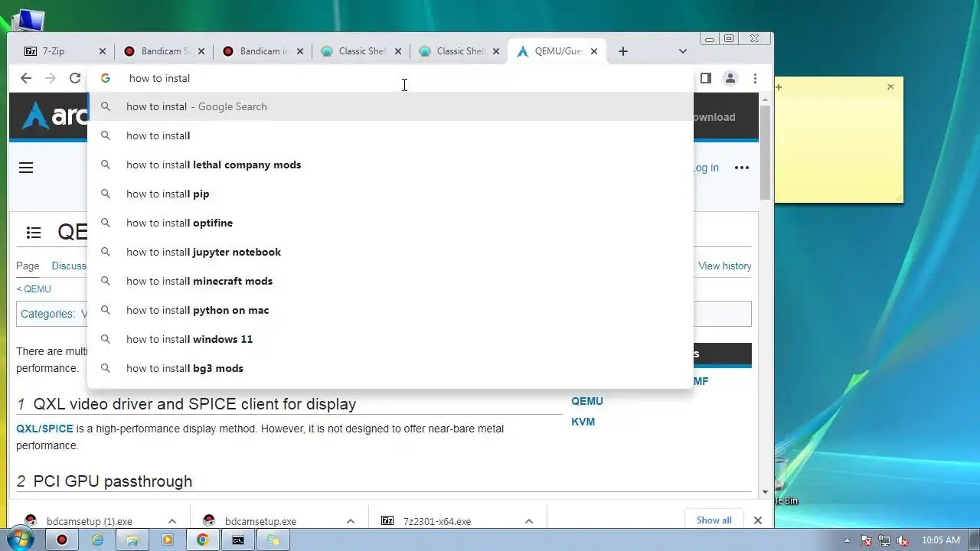Close the downloads bar
This screenshot has width=980, height=551.
757,520
